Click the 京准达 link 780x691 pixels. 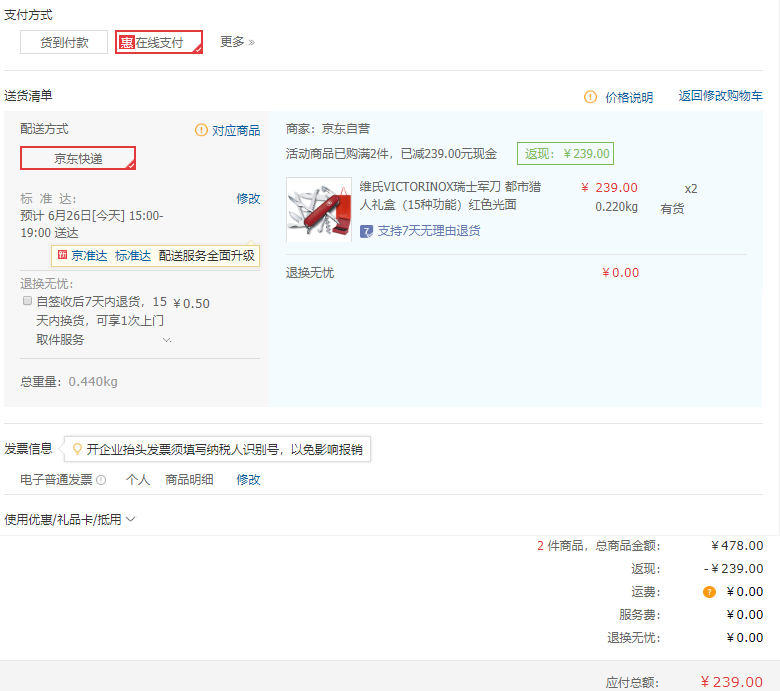(89, 256)
